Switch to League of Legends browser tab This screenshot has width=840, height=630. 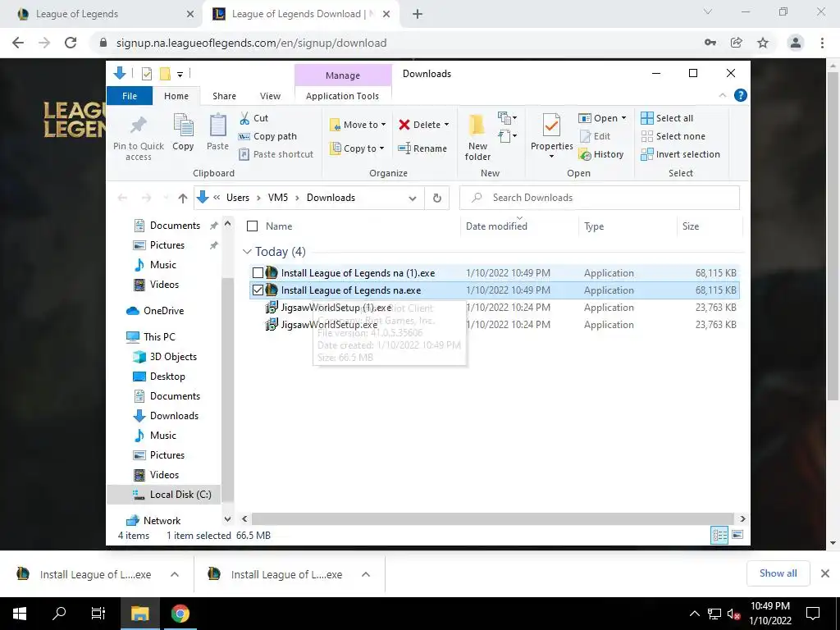102,14
